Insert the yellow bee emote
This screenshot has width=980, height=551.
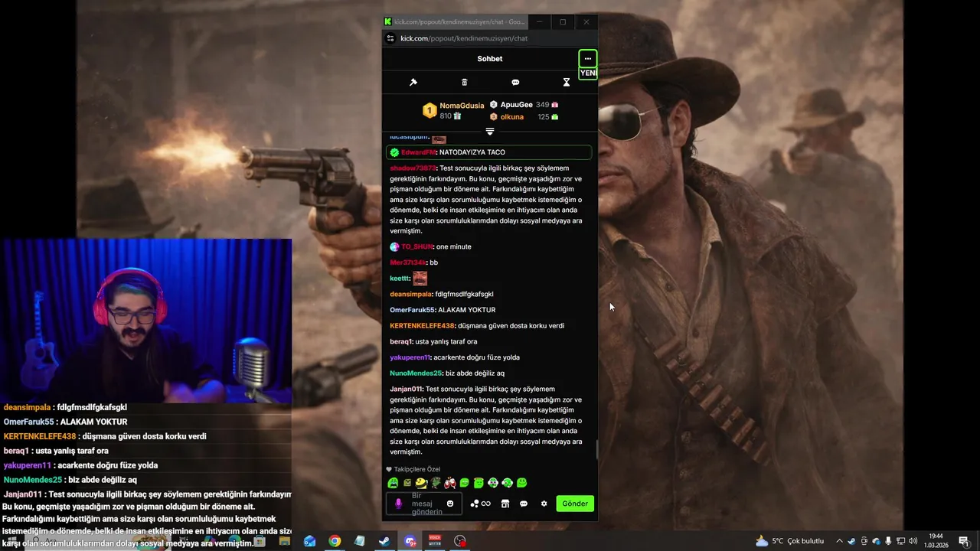[421, 483]
